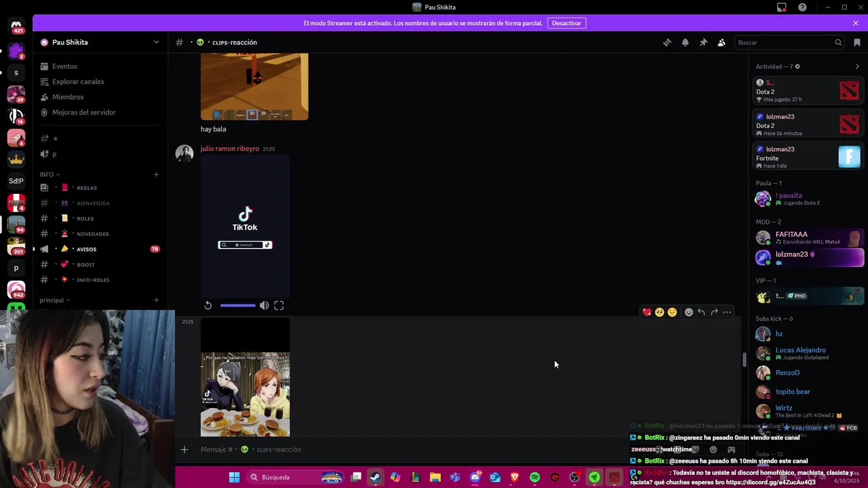Open lolzman23 Fortnite activity card
Viewport: 868px width, 488px height.
click(808, 157)
